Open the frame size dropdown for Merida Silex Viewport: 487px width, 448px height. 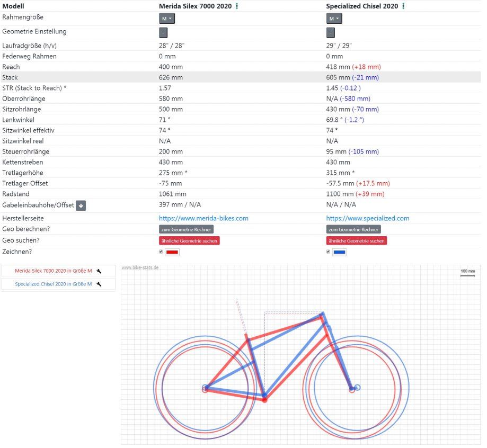click(x=167, y=19)
